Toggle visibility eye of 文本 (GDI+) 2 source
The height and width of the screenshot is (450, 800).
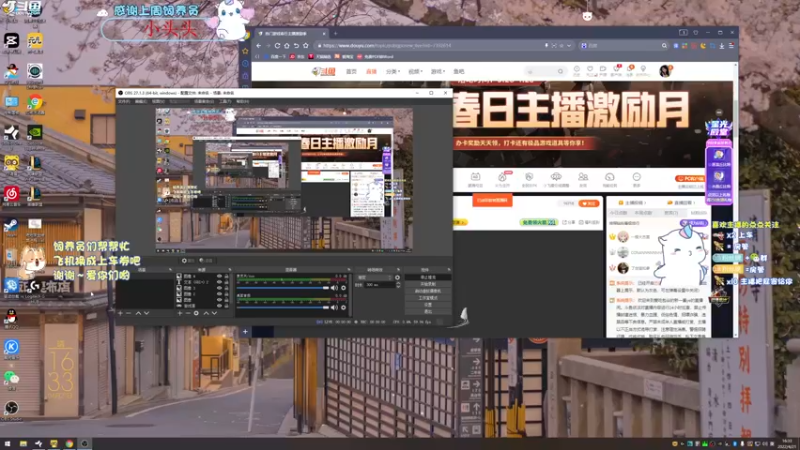click(x=219, y=282)
